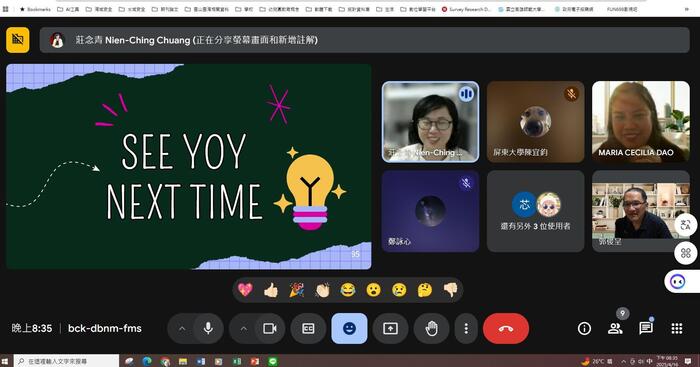Click the translate icon on the right edge
Screen dimensions: 700x367
[686, 225]
